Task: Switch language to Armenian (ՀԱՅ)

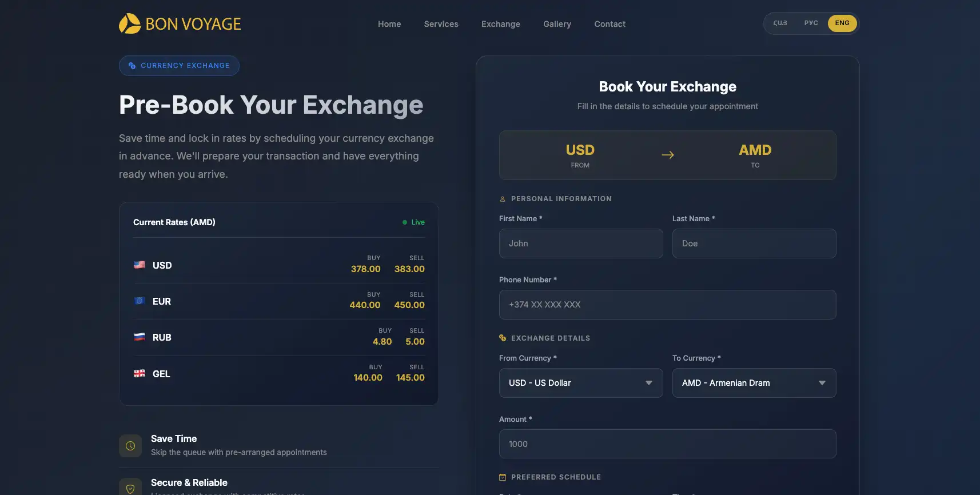Action: (780, 23)
